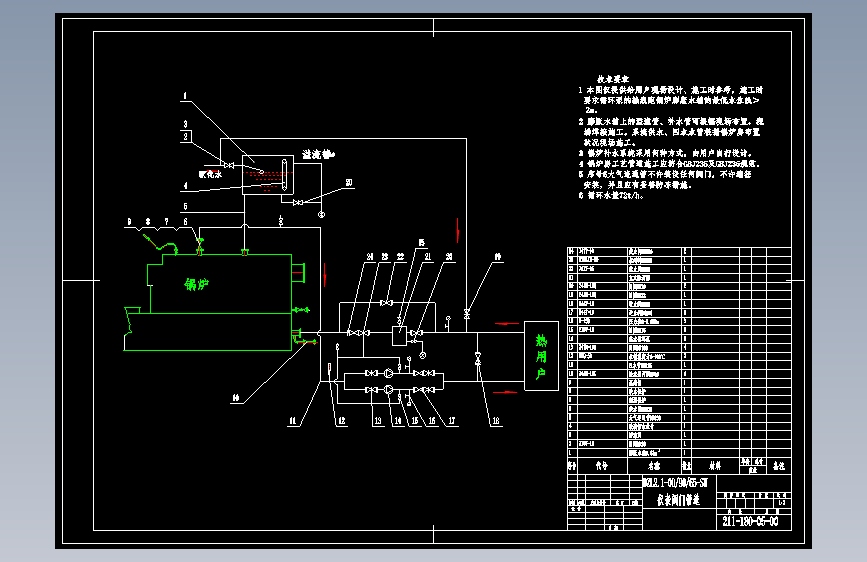This screenshot has height=562, width=867.
Task: Click the green 锅炉 boiler label
Action: (x=196, y=284)
